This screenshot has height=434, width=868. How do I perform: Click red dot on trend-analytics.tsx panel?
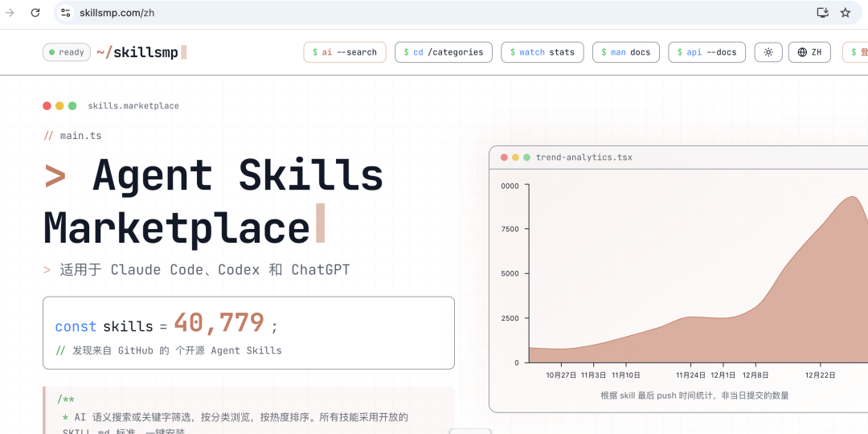504,158
